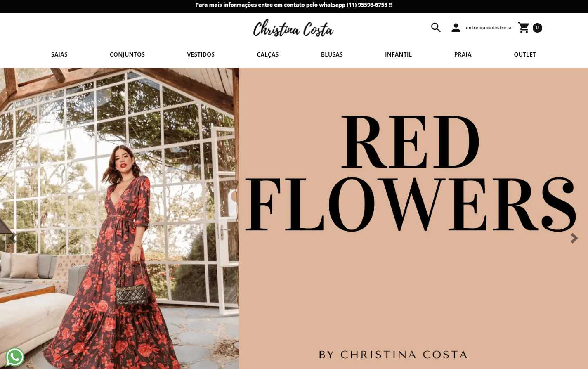Go to the OUTLET category

coord(525,54)
